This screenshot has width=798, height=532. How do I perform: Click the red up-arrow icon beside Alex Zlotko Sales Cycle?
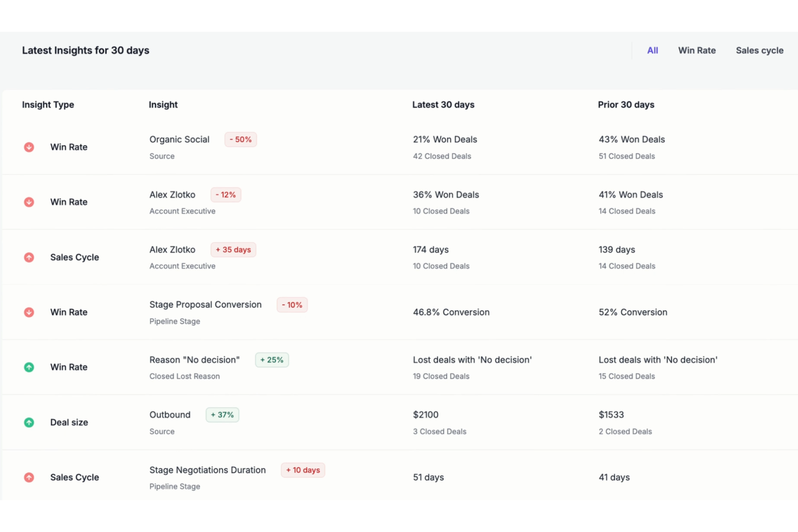click(29, 257)
